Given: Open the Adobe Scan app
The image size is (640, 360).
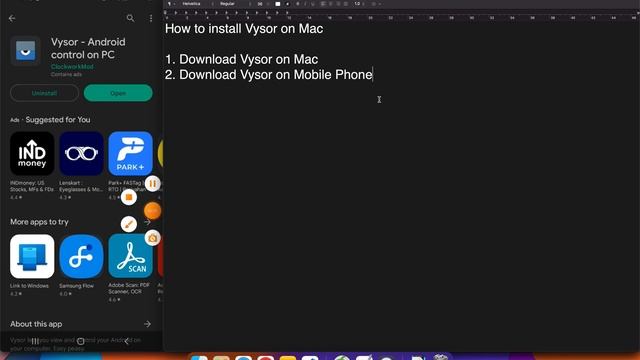Looking at the screenshot, I should pyautogui.click(x=130, y=256).
